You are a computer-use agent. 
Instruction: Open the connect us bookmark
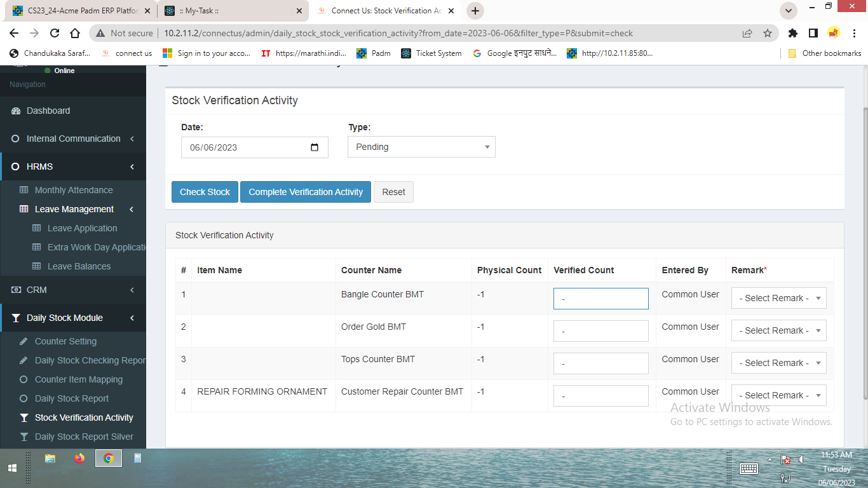[x=126, y=53]
